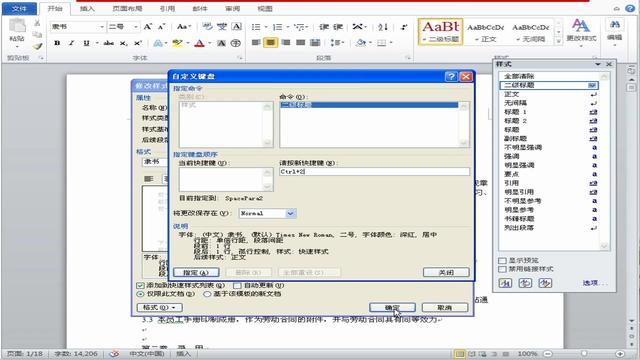Open the paragraph dialog launcher
Image resolution: width=640 pixels, height=360 pixels.
[407, 58]
